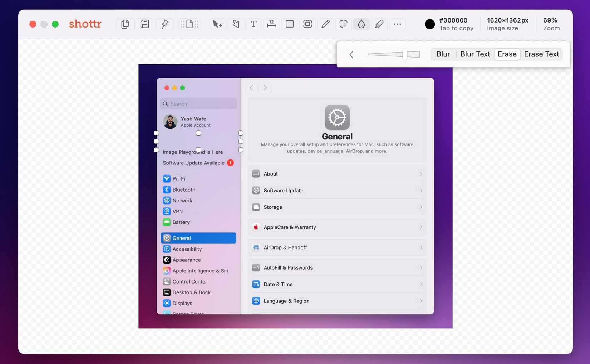Viewport: 590px width, 364px height.
Task: Select the Pencil drawing tool
Action: [x=325, y=24]
